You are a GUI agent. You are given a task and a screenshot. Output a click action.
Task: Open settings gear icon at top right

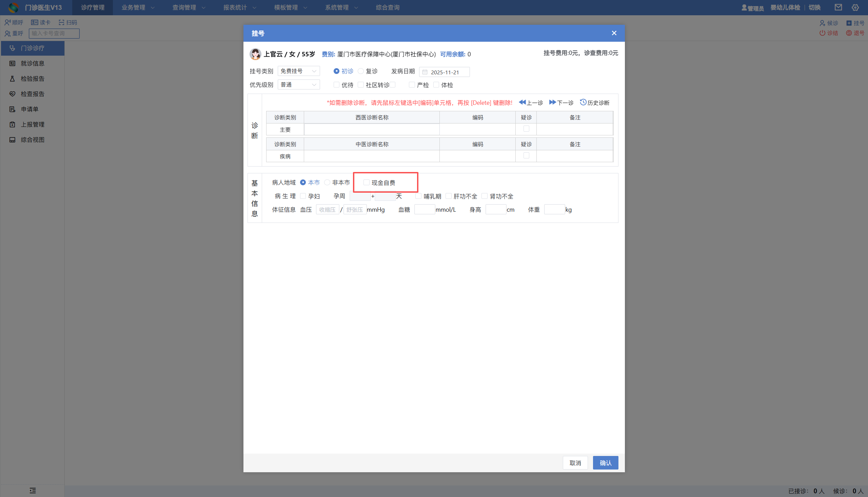855,7
